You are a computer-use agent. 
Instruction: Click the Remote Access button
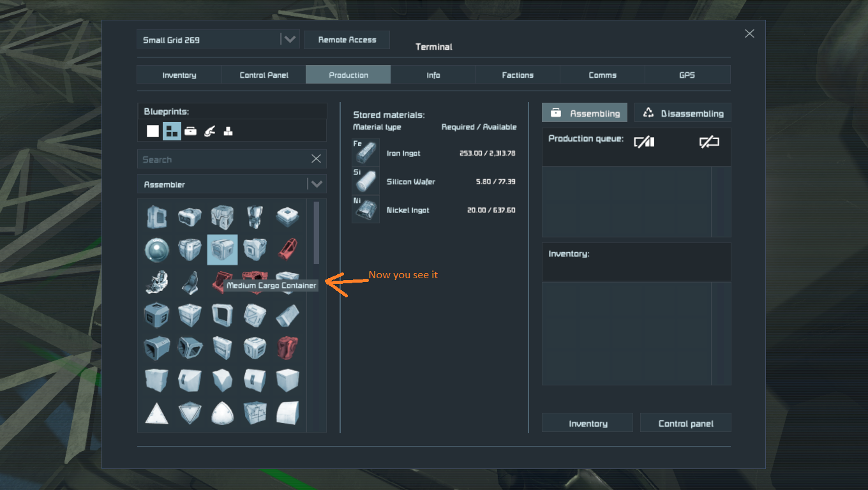pyautogui.click(x=347, y=40)
